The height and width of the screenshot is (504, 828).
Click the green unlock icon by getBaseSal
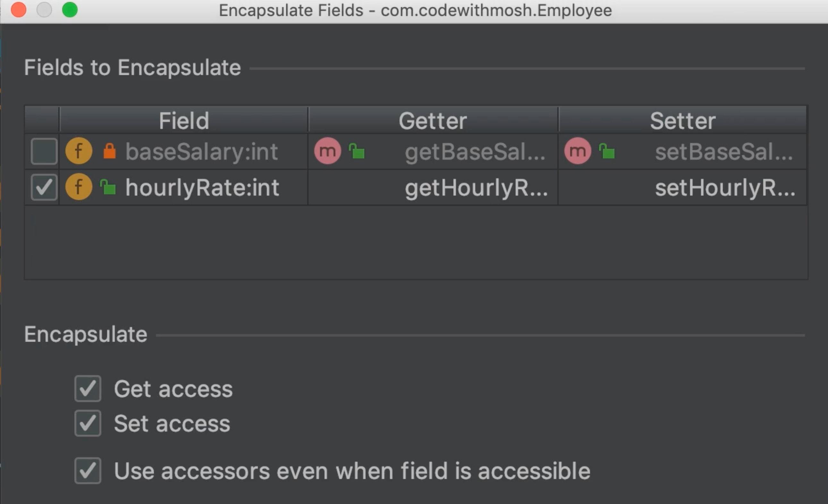point(357,151)
